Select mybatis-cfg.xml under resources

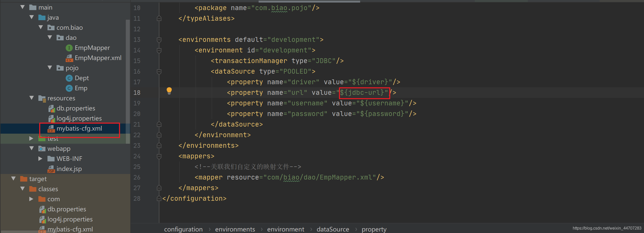pos(79,129)
